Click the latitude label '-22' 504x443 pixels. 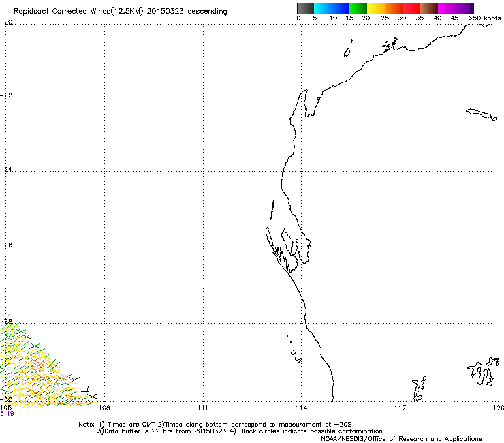pyautogui.click(x=6, y=95)
